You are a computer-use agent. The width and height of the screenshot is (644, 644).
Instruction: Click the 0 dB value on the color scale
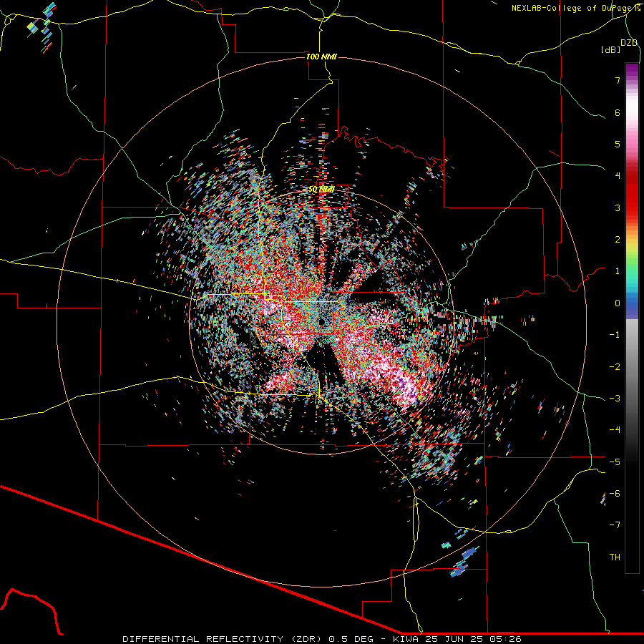pyautogui.click(x=618, y=303)
